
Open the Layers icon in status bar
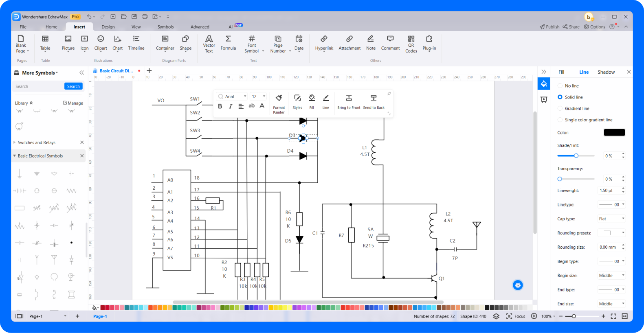pyautogui.click(x=496, y=316)
